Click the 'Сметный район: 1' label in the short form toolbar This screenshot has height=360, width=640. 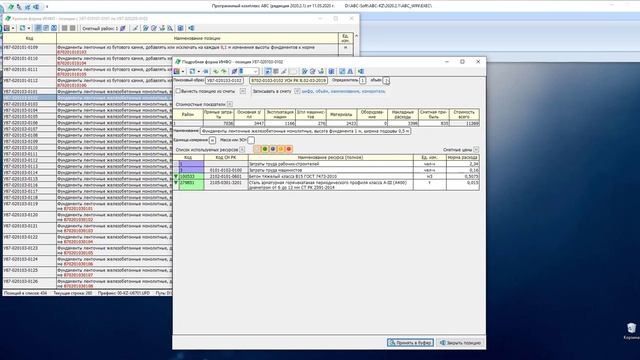pyautogui.click(x=100, y=29)
